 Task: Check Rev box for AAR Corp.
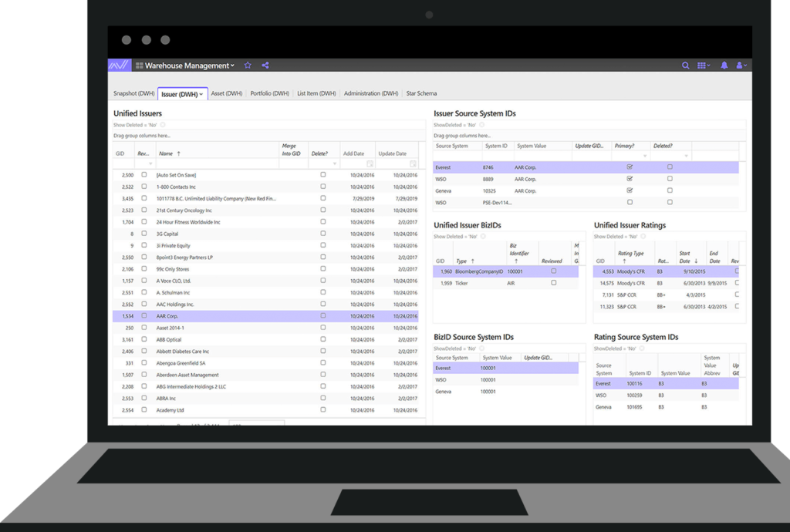click(144, 315)
